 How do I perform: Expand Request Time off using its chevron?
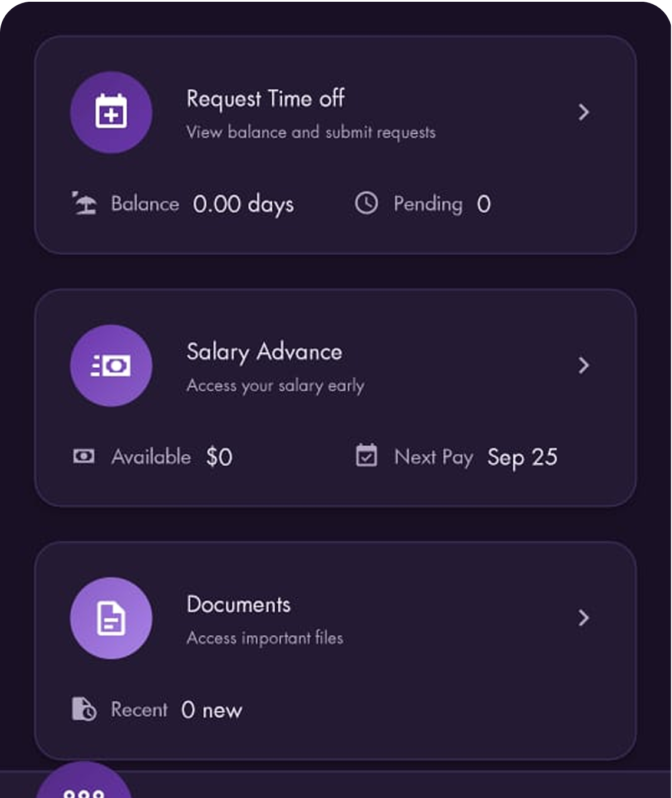(x=584, y=112)
